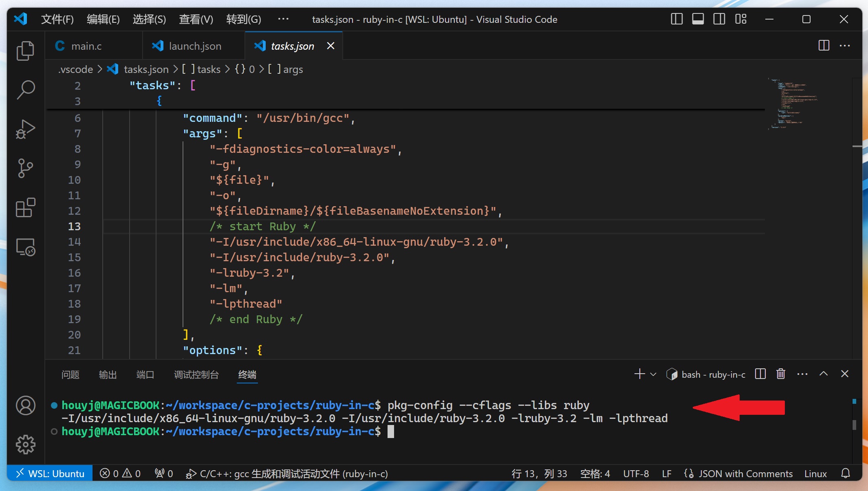Viewport: 868px width, 491px height.
Task: Click tasks.json in the breadcrumb
Action: pyautogui.click(x=138, y=69)
